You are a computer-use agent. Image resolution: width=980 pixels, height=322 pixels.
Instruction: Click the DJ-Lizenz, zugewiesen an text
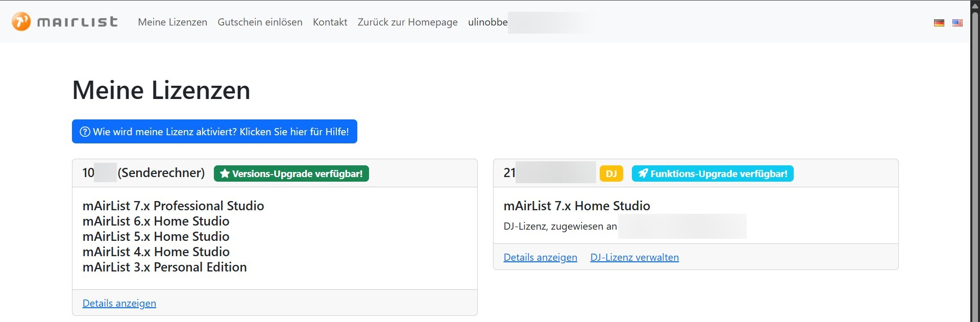click(x=560, y=227)
